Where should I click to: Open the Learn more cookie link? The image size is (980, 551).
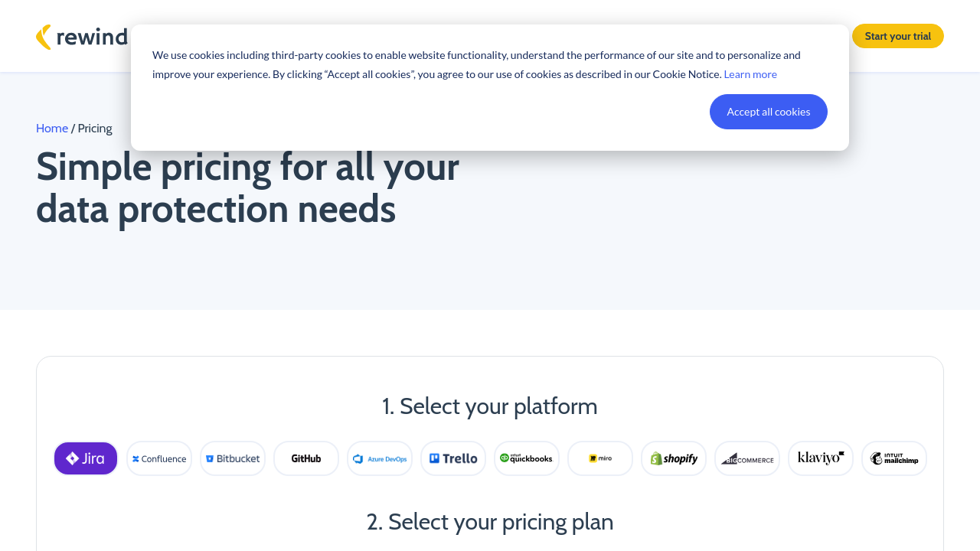click(750, 74)
